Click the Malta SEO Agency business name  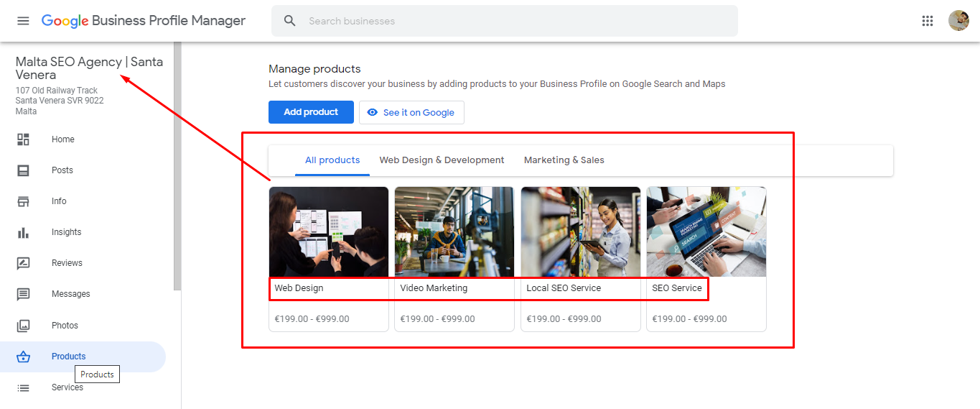point(89,68)
